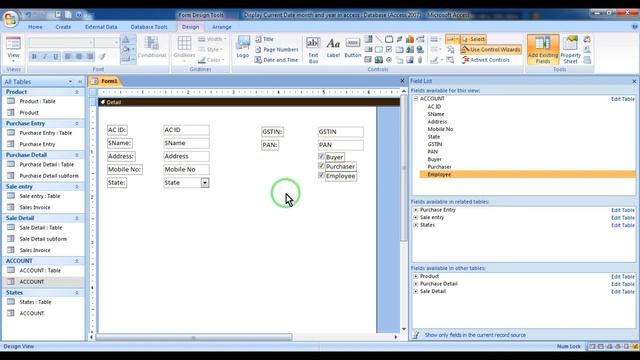Collapse the Purchase Entry group

click(x=77, y=123)
